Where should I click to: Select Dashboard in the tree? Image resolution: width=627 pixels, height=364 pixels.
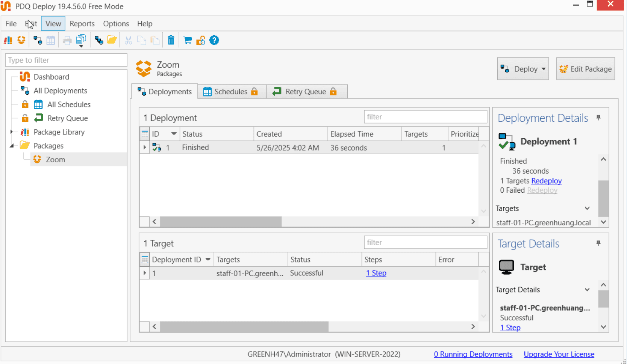(x=51, y=77)
